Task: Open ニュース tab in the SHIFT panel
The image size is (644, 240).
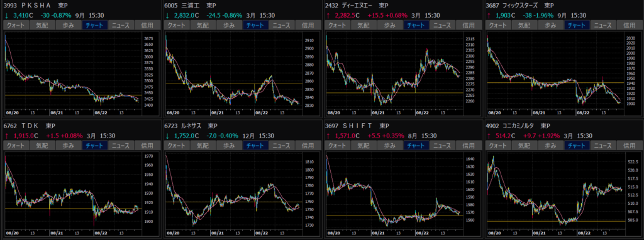Action: (443, 146)
